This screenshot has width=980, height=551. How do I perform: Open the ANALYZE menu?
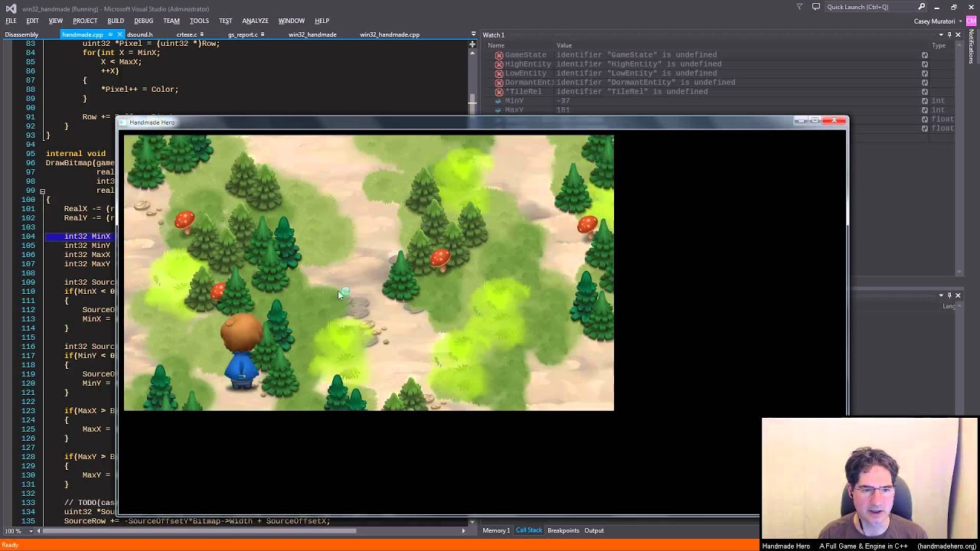tap(255, 21)
